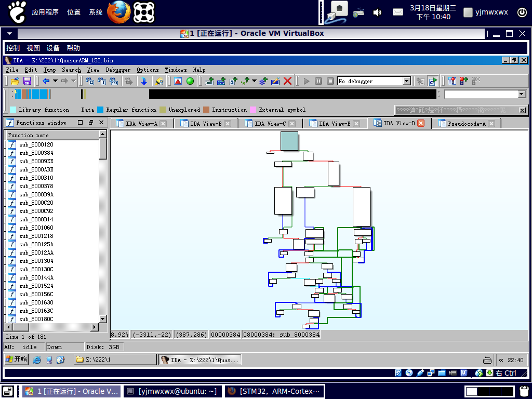The image size is (532, 399).
Task: Open the File menu
Action: (x=12, y=70)
